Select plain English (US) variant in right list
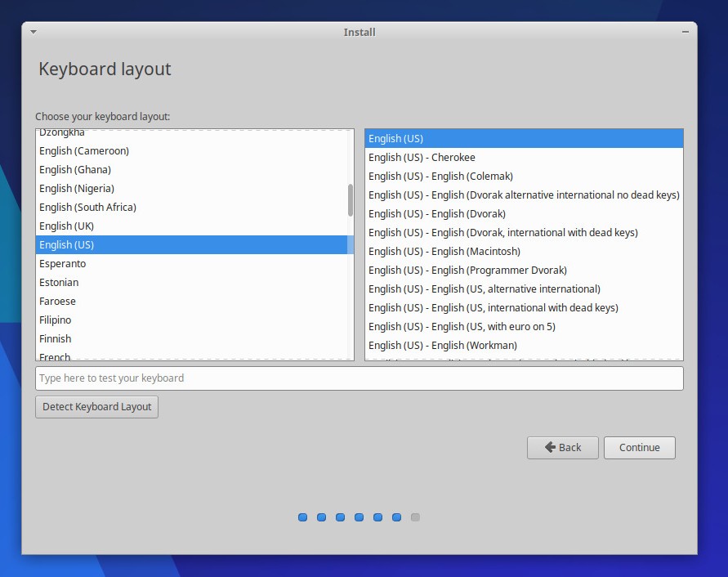Screen dimensions: 728x577 (x=524, y=138)
